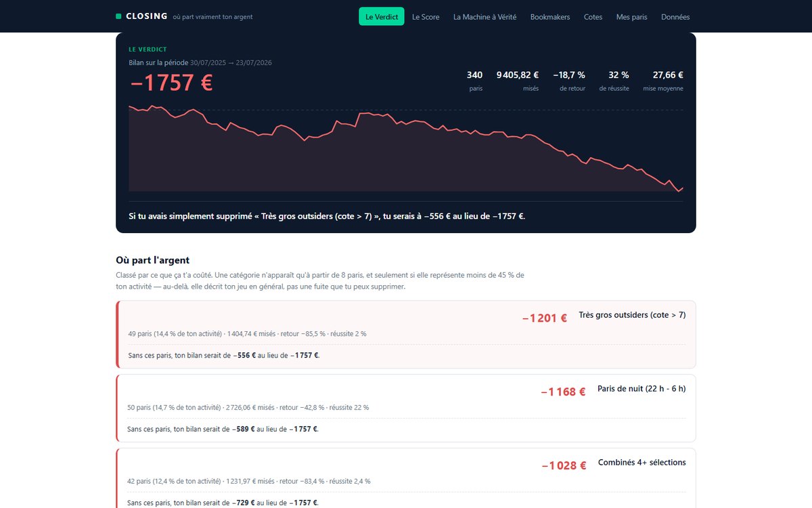Screen dimensions: 812x508
Task: Click the CLOSING brand name
Action: [x=147, y=16]
